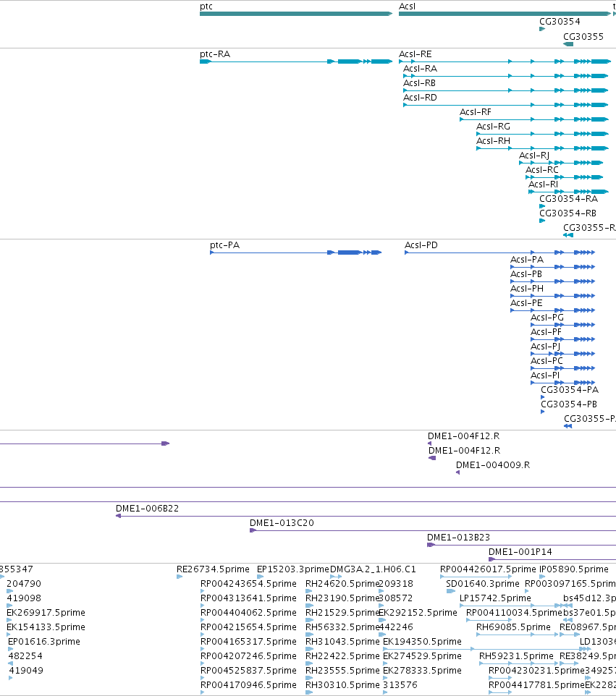The image size is (616, 696).
Task: Select the DME1-013C20 clone label
Action: (x=282, y=523)
